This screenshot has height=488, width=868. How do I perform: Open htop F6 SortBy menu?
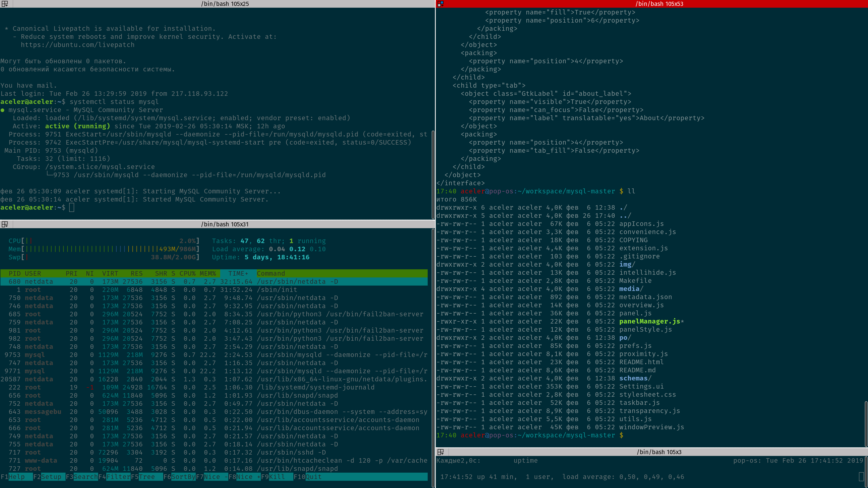point(180,477)
